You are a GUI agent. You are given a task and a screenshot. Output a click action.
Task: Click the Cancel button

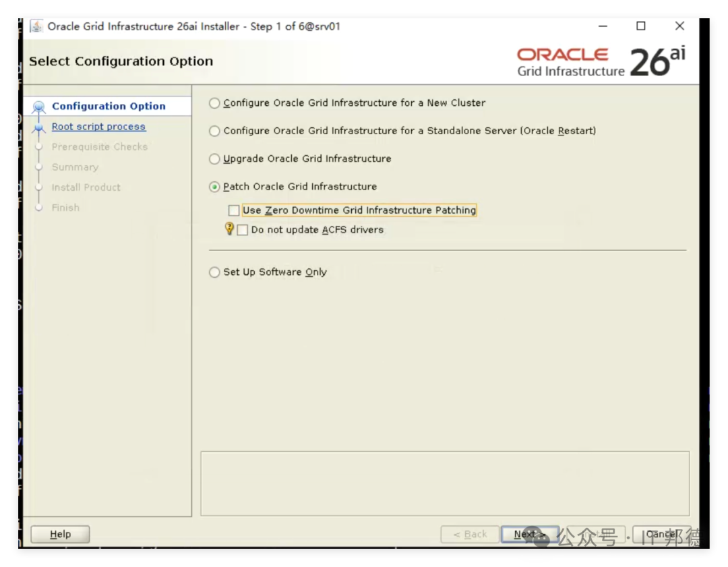tap(662, 534)
